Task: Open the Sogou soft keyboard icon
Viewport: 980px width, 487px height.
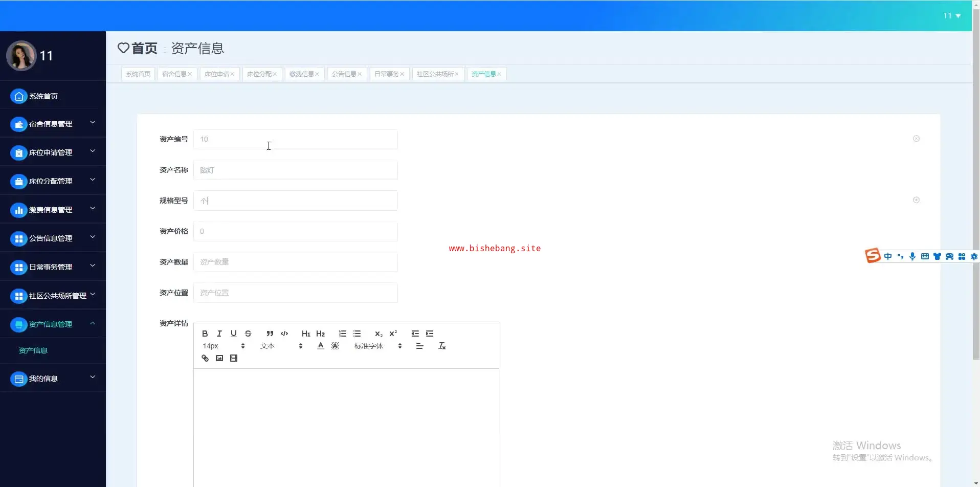Action: point(925,256)
